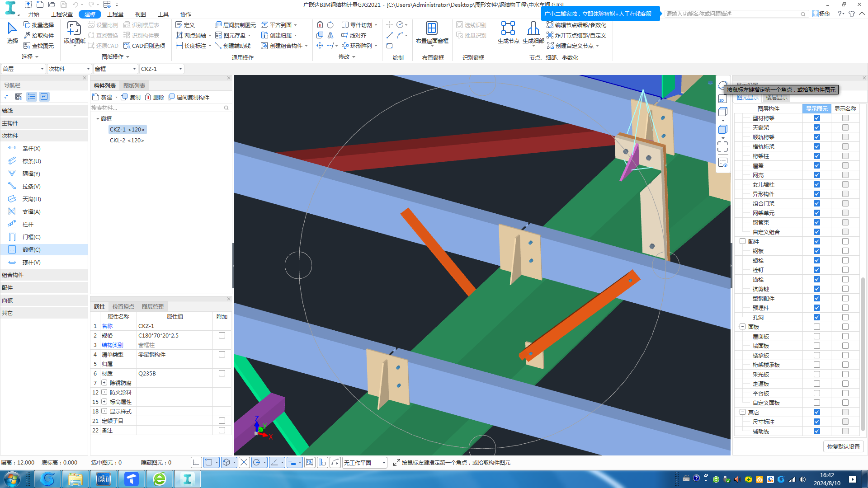Click the 搜索构件 search field
The width and height of the screenshot is (868, 488).
coord(160,108)
